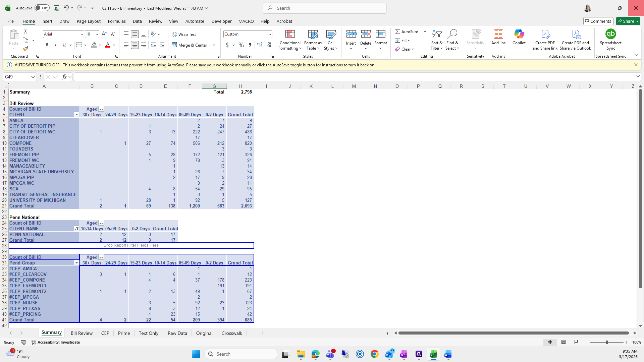
Task: Open Copilot from the ribbon
Action: click(519, 37)
